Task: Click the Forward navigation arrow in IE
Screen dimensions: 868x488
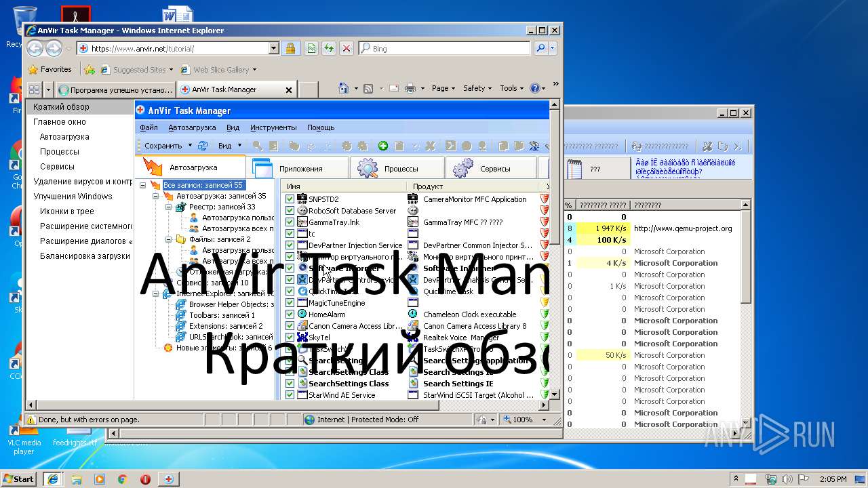Action: click(54, 48)
